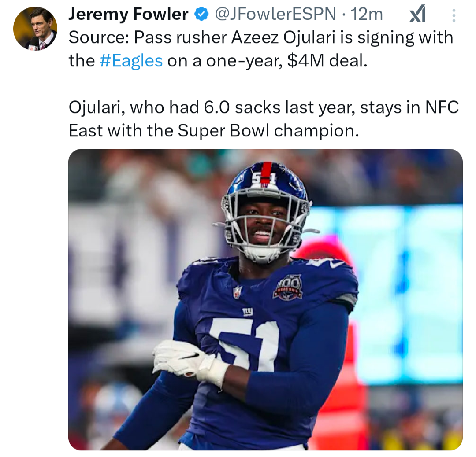
Task: Click the Jeremy Fowler display name
Action: tap(128, 14)
